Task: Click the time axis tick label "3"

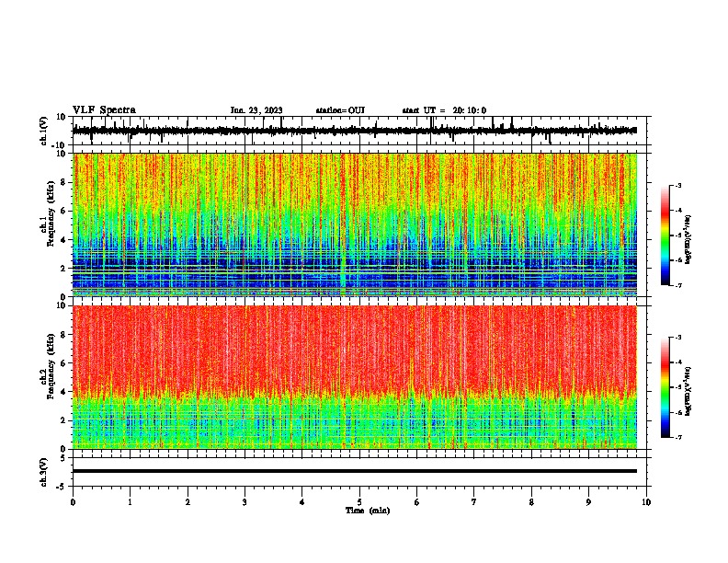Action: point(245,502)
